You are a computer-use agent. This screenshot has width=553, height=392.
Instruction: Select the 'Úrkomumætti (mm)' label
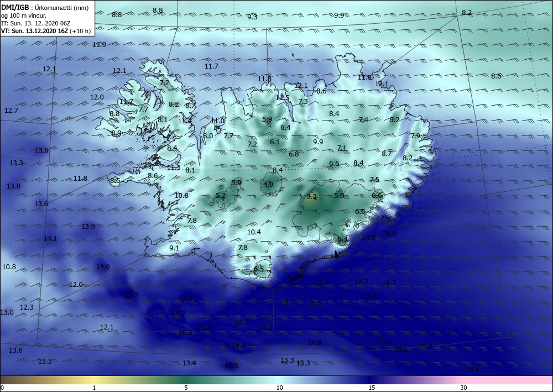click(62, 8)
